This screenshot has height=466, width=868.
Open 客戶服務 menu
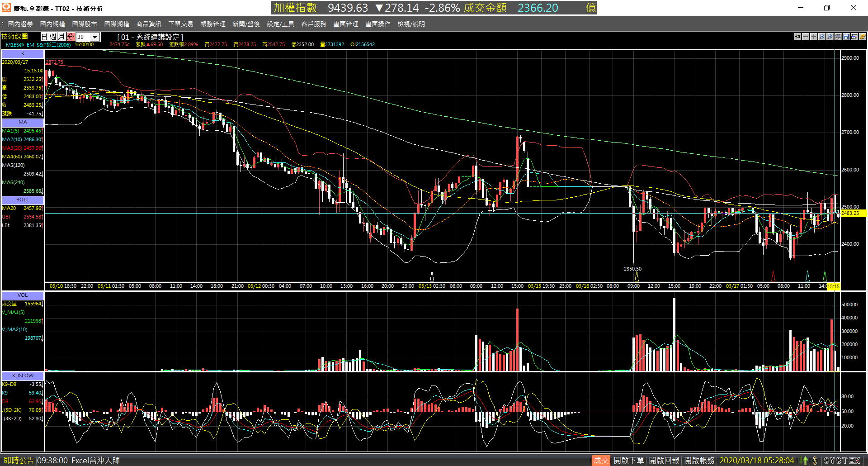point(314,24)
